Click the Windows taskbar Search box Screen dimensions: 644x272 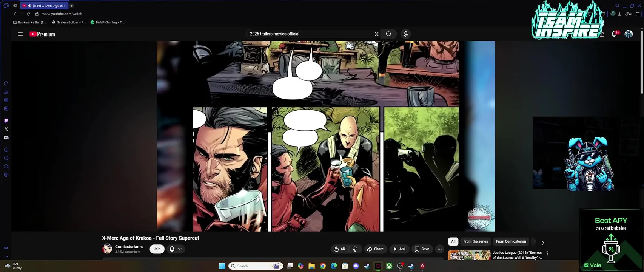pyautogui.click(x=256, y=266)
